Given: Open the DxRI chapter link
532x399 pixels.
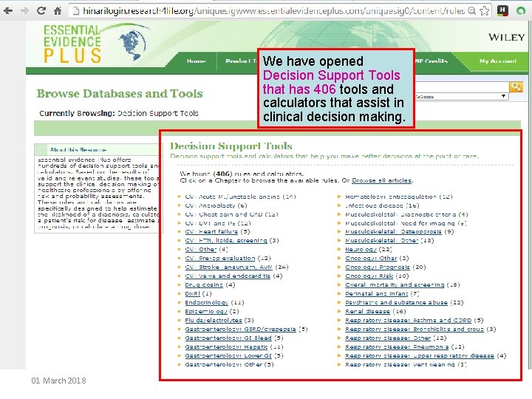Looking at the screenshot, I should (x=192, y=293).
